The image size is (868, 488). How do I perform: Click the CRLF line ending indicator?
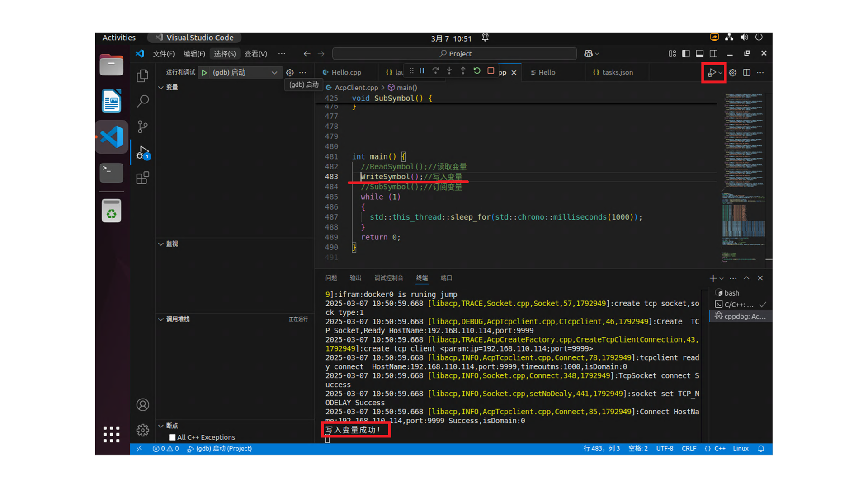point(689,449)
